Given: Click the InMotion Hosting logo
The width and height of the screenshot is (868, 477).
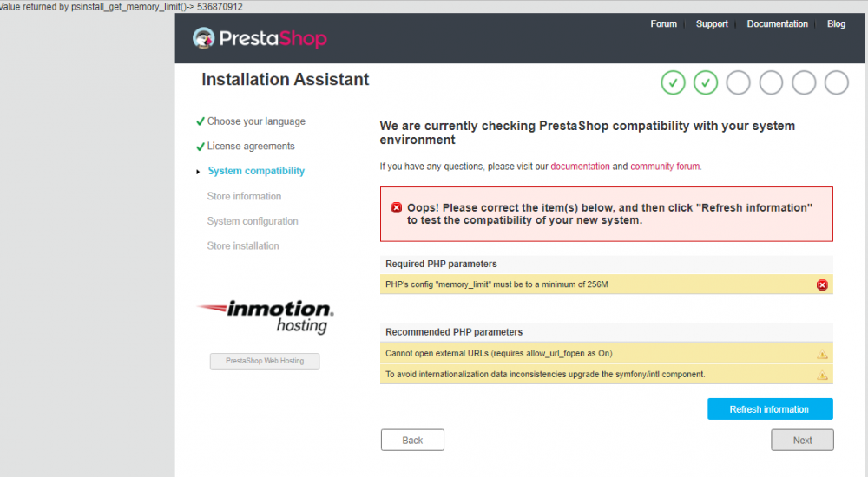Looking at the screenshot, I should [x=265, y=316].
